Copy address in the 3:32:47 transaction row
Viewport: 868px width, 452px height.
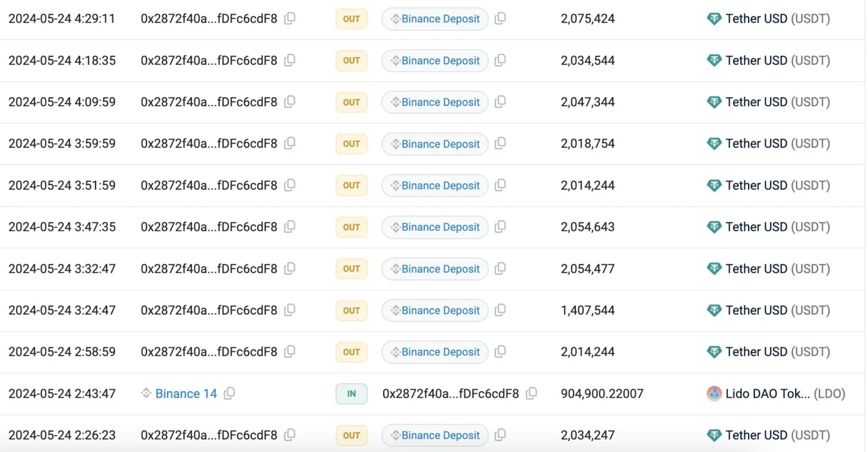290,268
